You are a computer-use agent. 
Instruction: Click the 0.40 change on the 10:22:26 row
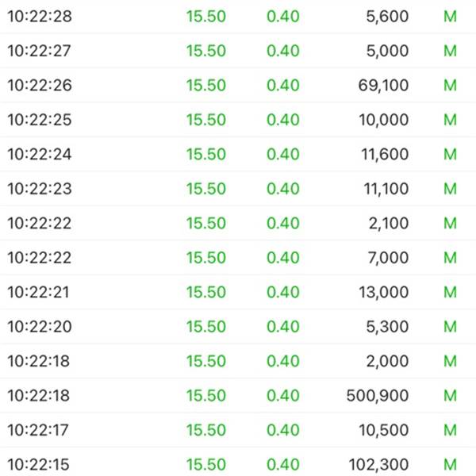283,86
